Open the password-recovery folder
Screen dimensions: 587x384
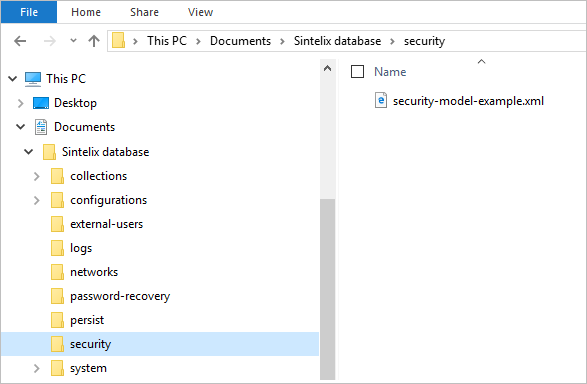coord(120,296)
